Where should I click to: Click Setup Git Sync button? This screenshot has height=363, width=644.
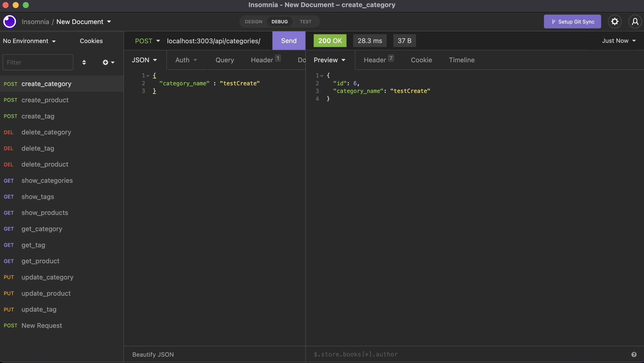(x=572, y=22)
